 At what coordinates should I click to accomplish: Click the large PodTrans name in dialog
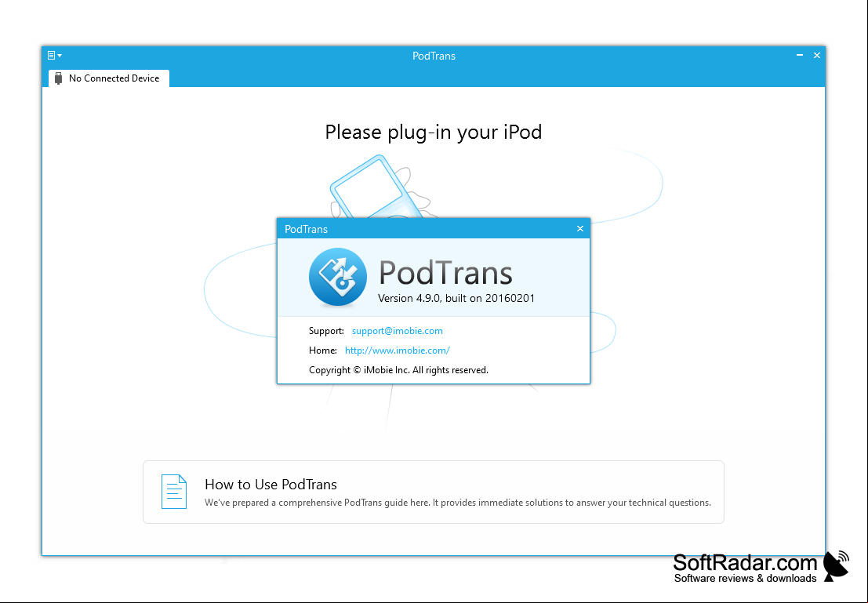[x=445, y=272]
